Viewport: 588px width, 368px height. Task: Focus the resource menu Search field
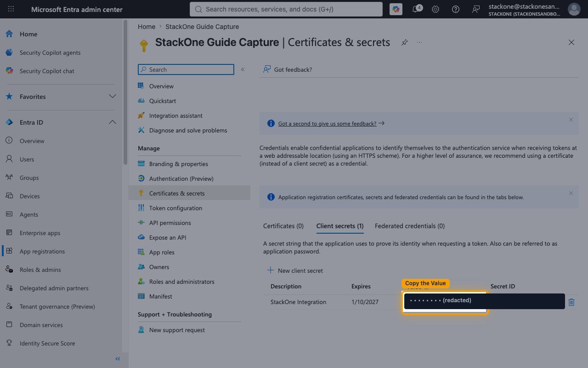pos(186,69)
